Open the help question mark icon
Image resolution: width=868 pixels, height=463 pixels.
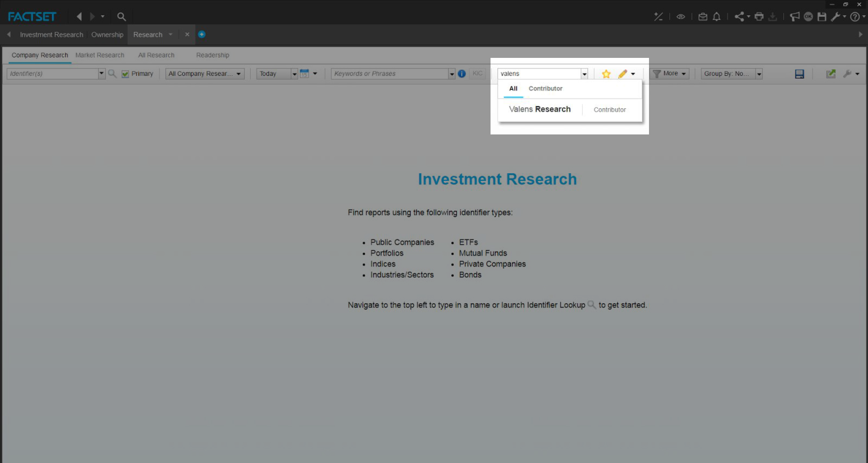(855, 16)
